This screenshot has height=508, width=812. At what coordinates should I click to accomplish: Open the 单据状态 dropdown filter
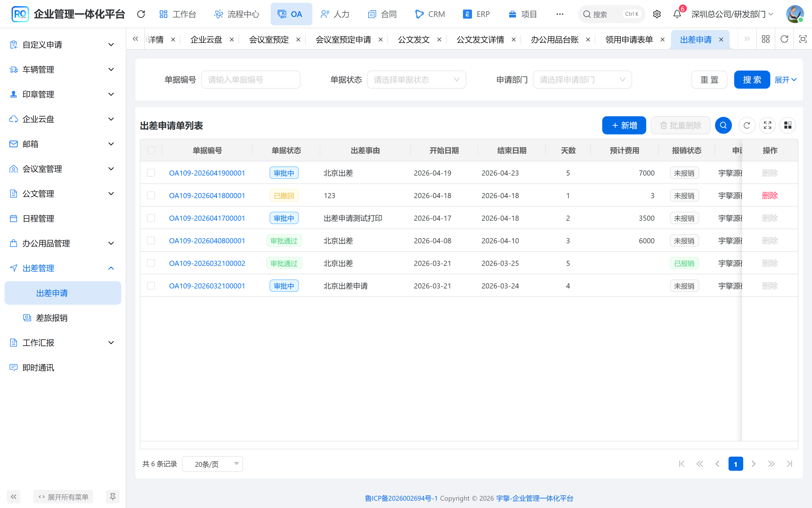416,80
